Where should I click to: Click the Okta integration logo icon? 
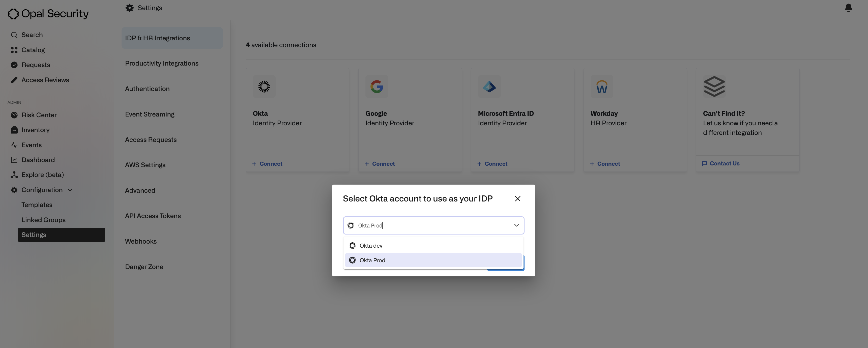click(x=264, y=86)
